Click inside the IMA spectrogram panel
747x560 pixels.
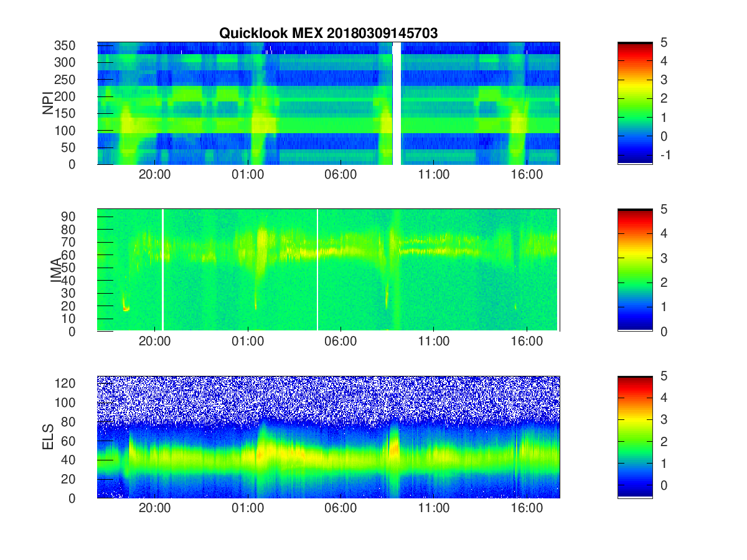(328, 270)
